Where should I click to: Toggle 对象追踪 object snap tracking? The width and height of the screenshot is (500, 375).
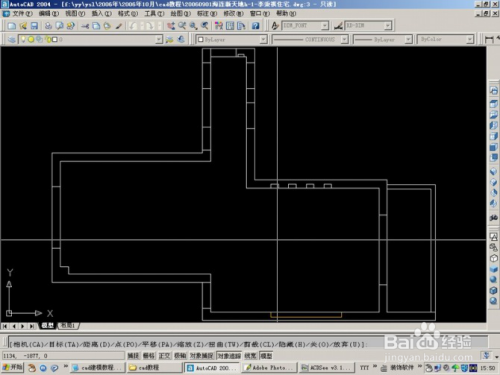(x=229, y=356)
